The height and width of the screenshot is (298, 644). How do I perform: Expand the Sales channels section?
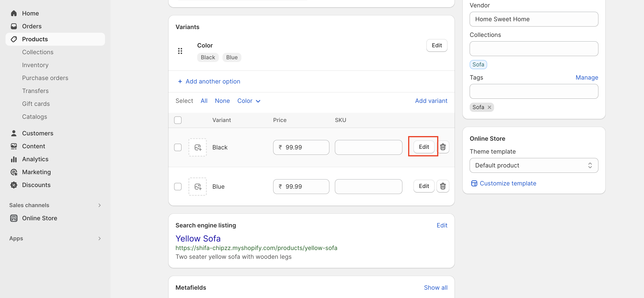[99, 205]
